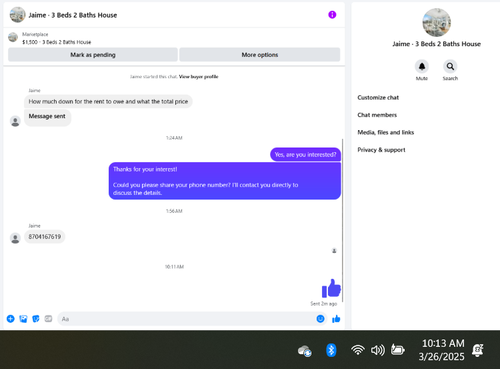Open more actions plus icon

pyautogui.click(x=11, y=319)
